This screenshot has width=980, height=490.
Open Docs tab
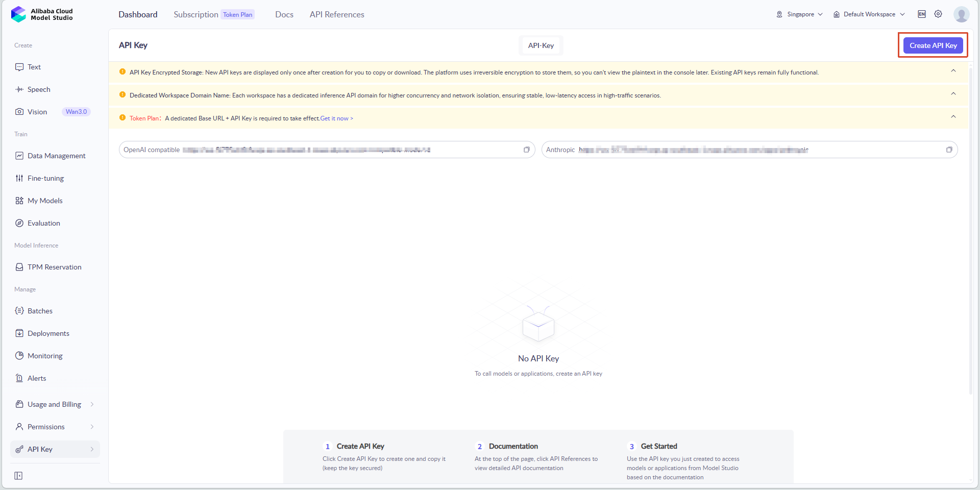click(x=284, y=14)
